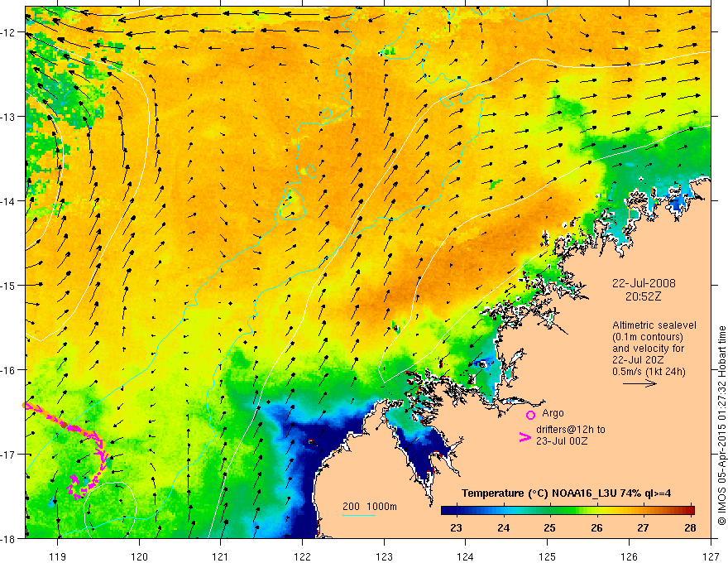
Task: Click the latitude axis label -15
Action: pyautogui.click(x=9, y=285)
